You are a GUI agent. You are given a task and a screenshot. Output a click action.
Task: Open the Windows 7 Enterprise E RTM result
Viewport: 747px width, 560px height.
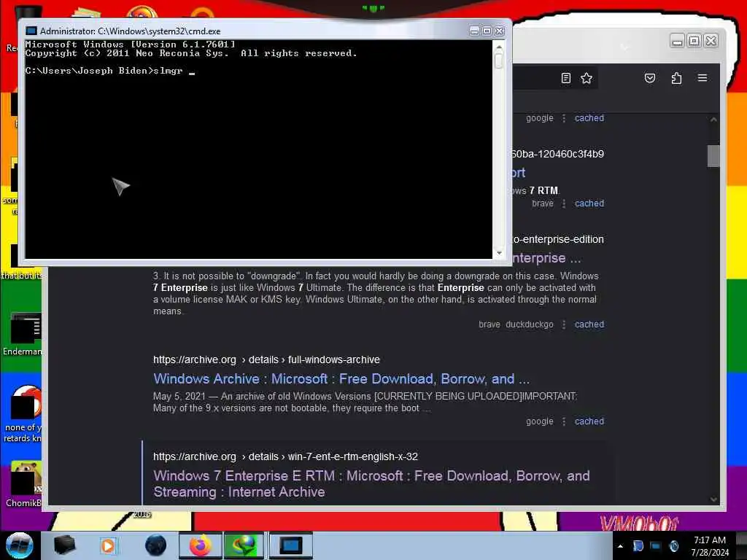click(371, 484)
